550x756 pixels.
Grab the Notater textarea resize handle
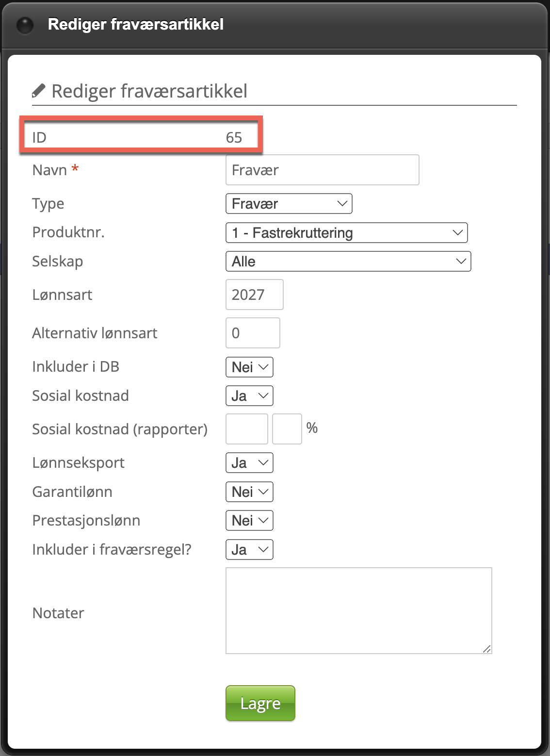tap(487, 649)
